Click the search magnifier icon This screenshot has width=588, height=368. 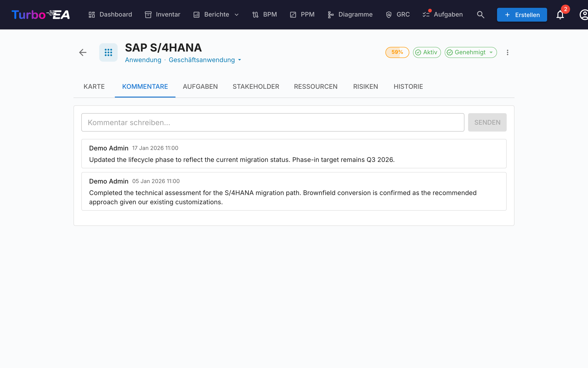[x=480, y=14]
